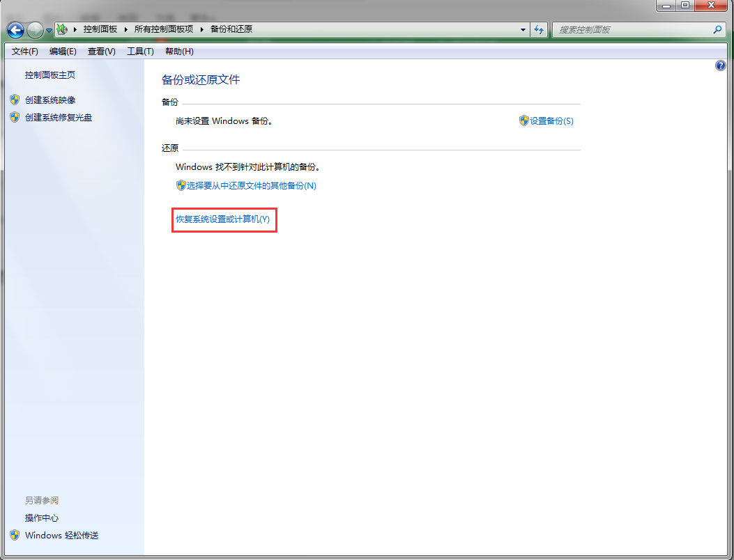Click the text Windows 找不到针对此计算机的备份。
The height and width of the screenshot is (560, 734).
tap(248, 166)
